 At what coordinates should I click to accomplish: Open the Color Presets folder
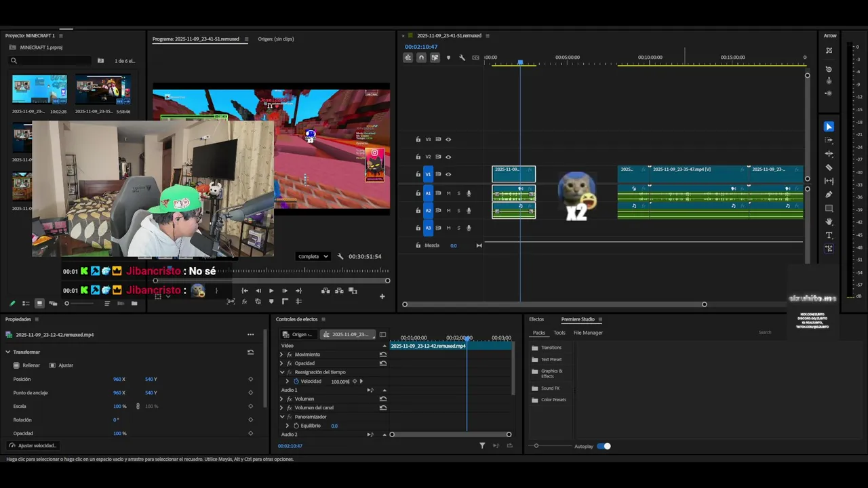pos(549,400)
